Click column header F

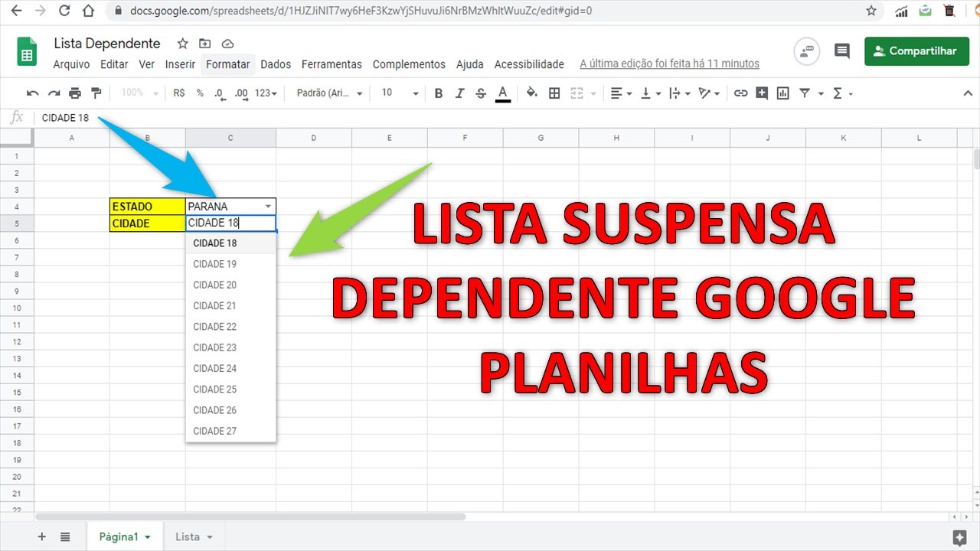[x=465, y=138]
